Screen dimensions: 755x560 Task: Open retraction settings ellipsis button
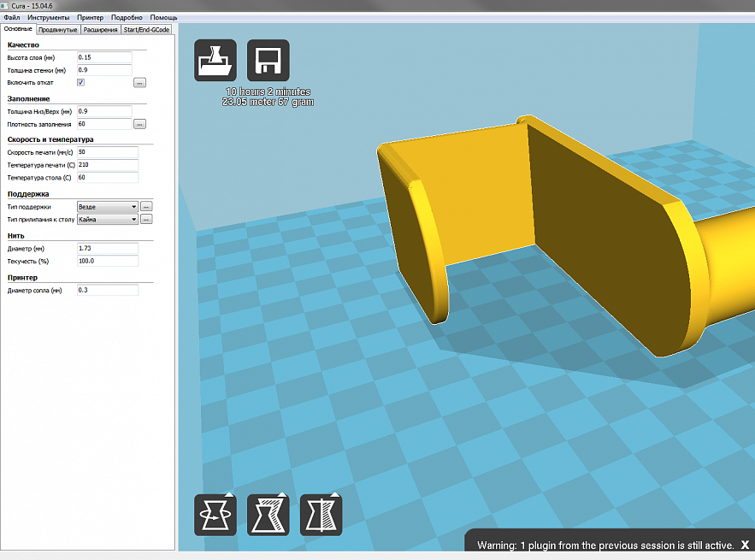(x=140, y=83)
